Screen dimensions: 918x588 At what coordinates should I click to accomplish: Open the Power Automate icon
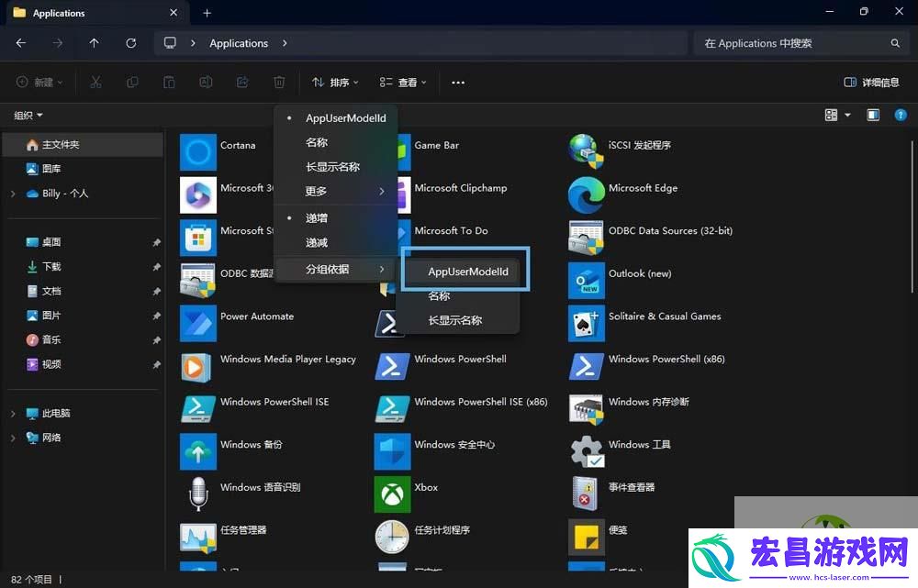198,323
